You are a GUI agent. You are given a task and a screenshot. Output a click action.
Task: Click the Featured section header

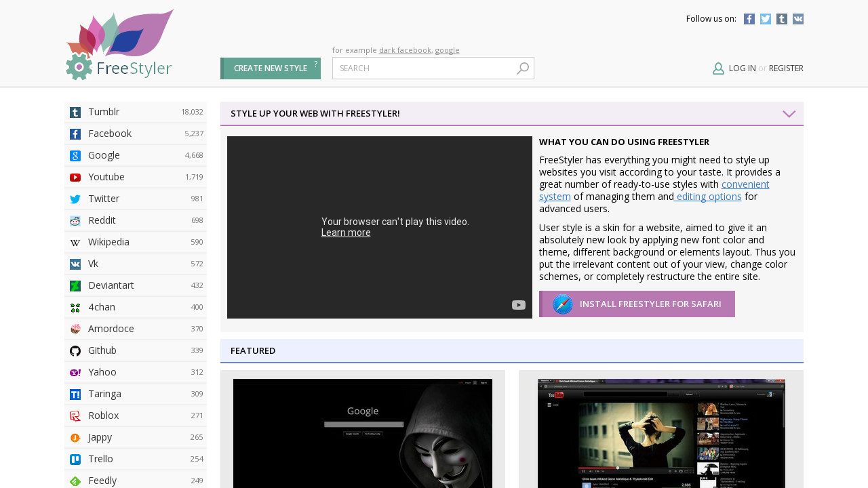[x=512, y=351]
